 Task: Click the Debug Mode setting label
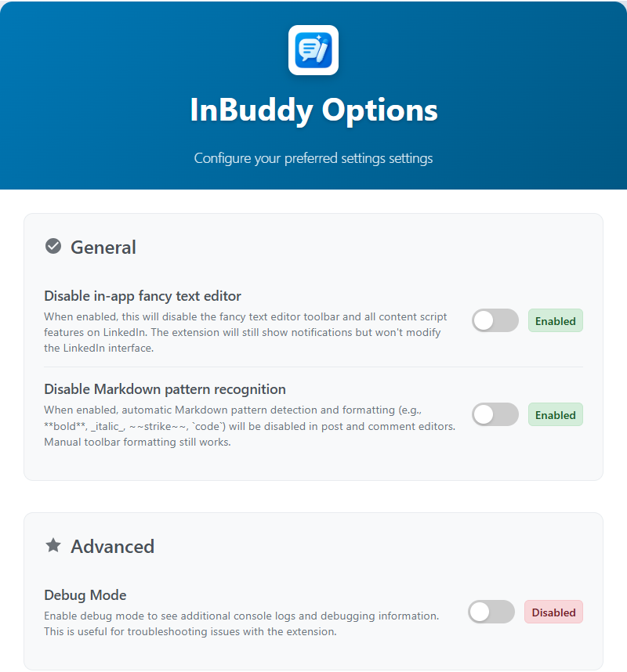85,594
